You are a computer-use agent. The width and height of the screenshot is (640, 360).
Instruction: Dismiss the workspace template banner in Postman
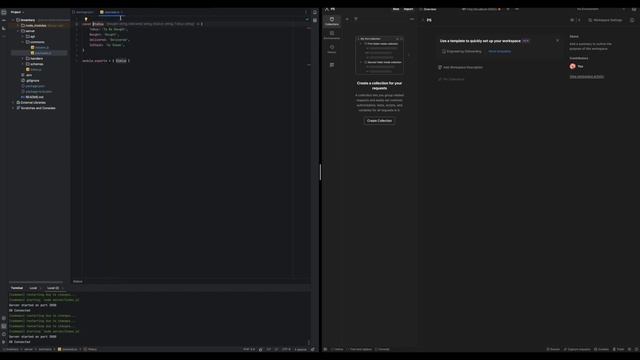click(558, 40)
